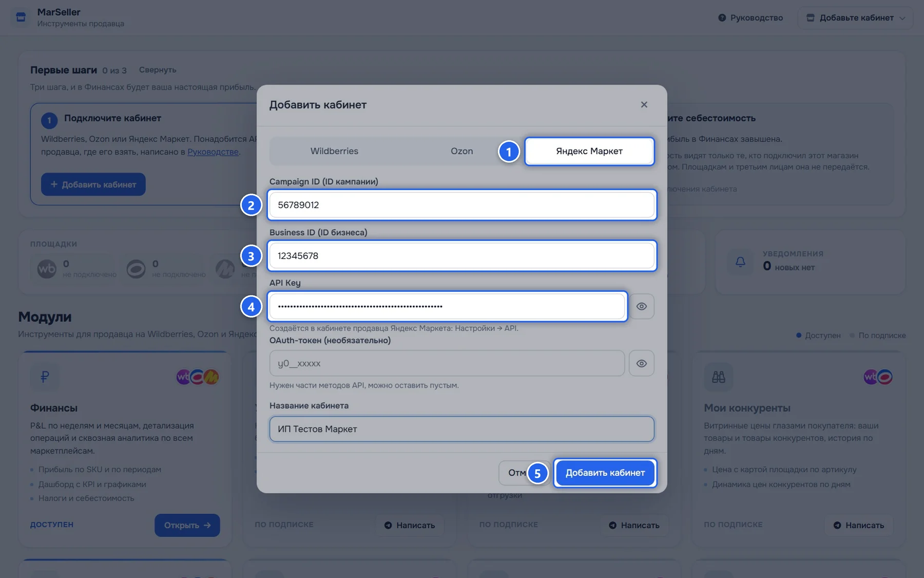Click the Руководство help question icon
The image size is (924, 578).
tap(722, 17)
